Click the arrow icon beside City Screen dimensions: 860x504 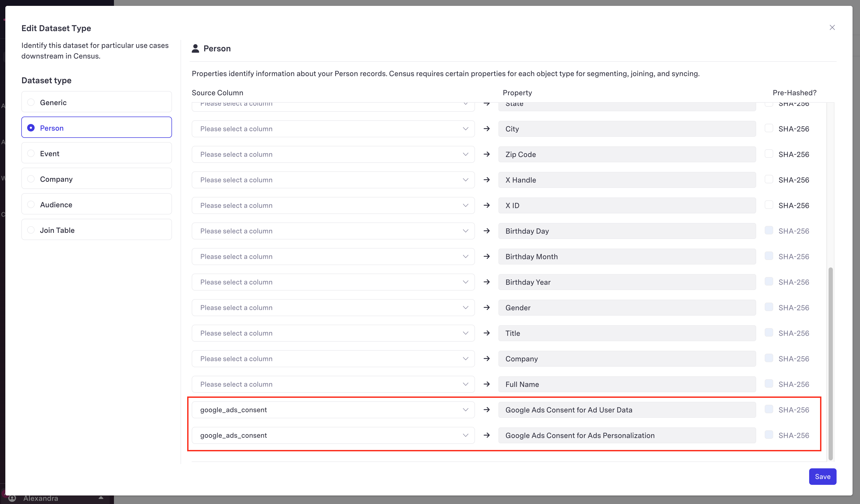pyautogui.click(x=487, y=129)
